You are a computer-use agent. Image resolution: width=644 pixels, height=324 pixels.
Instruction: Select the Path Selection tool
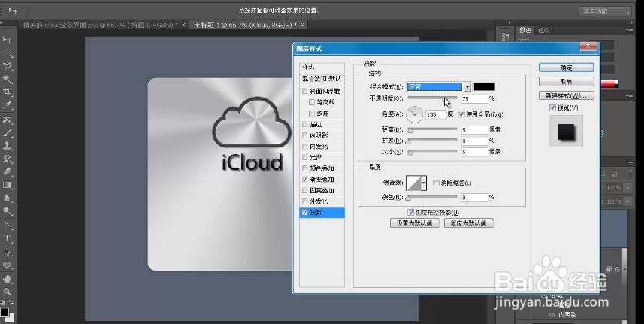(x=7, y=251)
